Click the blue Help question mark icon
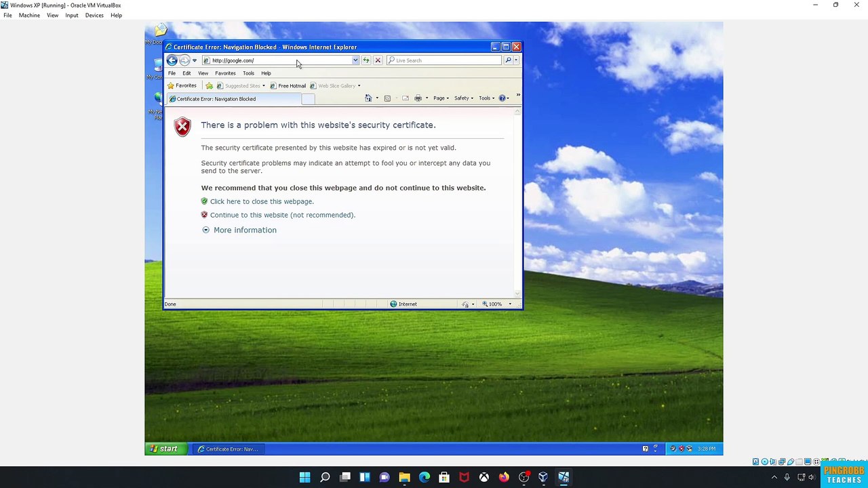 pyautogui.click(x=502, y=98)
